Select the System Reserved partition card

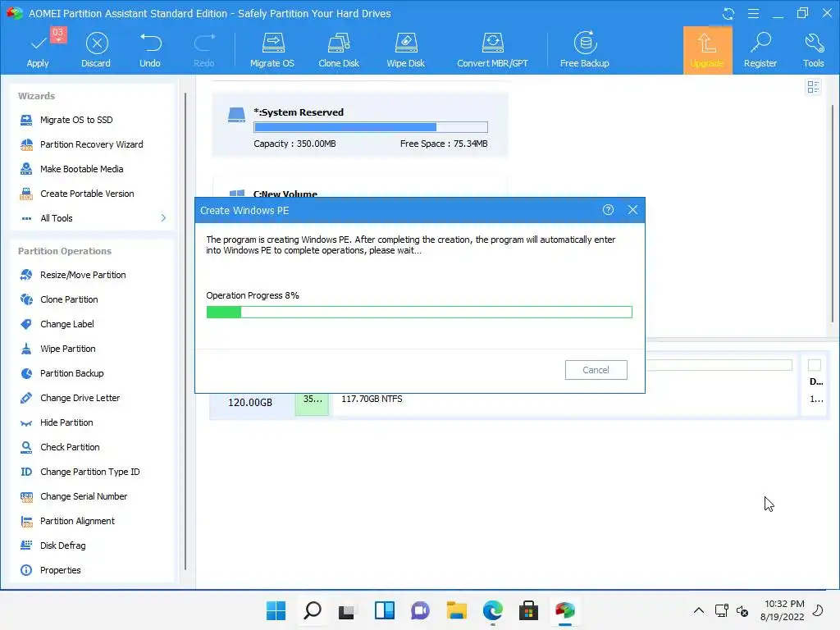[x=360, y=125]
